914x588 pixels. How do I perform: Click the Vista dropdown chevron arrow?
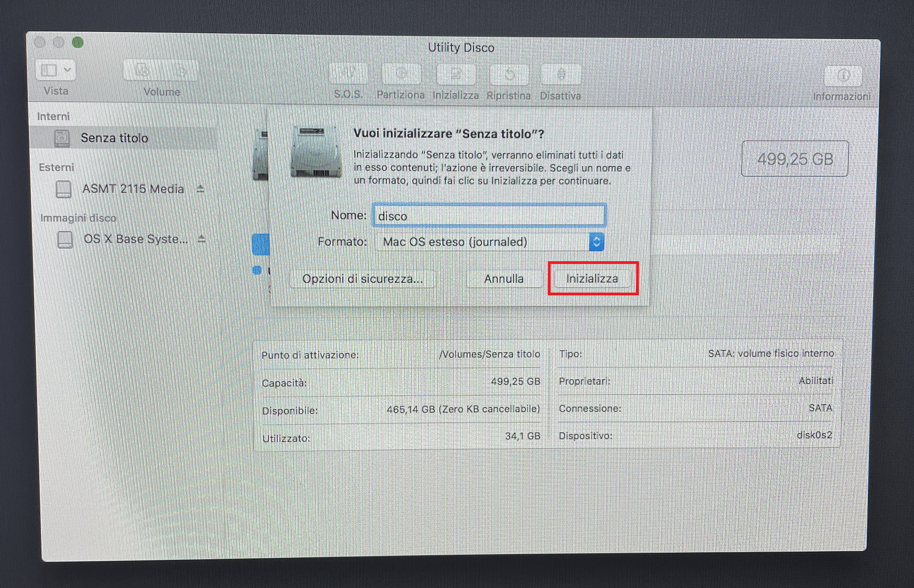point(67,70)
